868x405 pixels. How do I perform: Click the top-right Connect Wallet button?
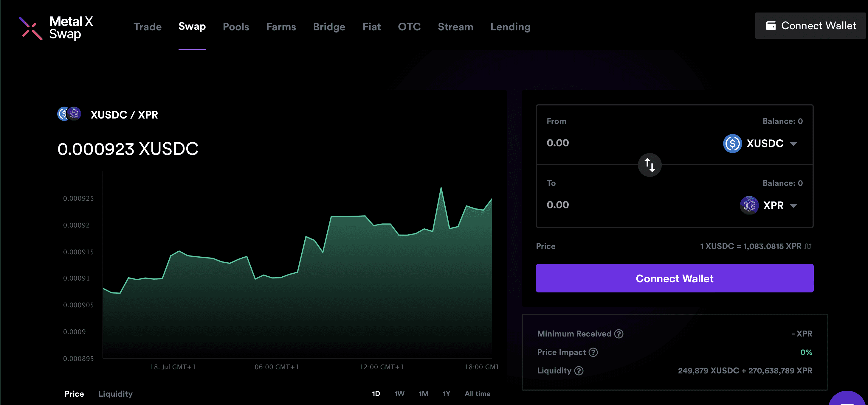coord(810,26)
